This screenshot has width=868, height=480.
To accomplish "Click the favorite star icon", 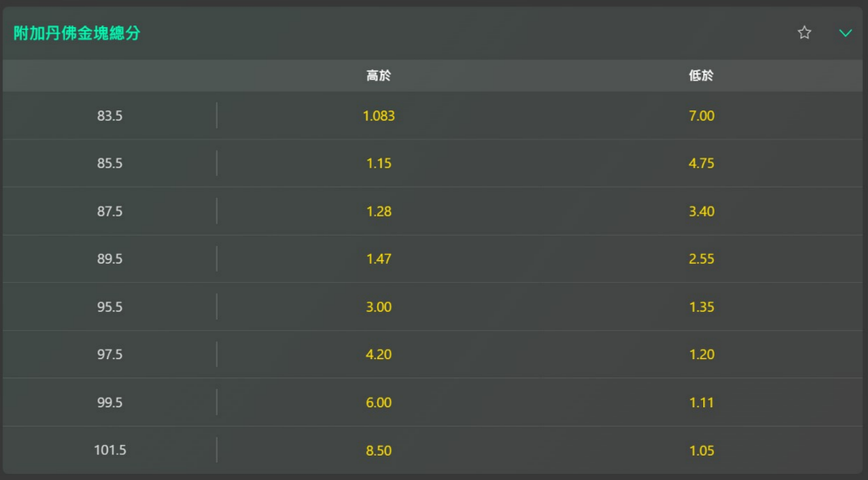I will [x=804, y=32].
